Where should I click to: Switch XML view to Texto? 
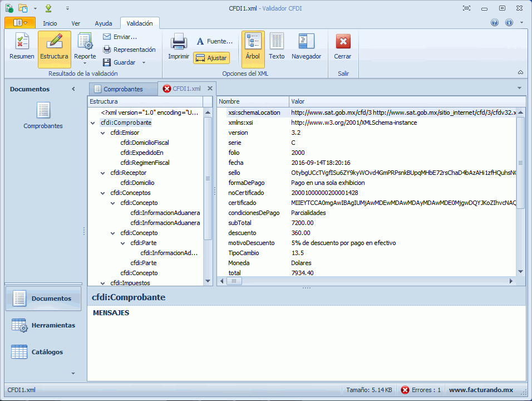(277, 47)
